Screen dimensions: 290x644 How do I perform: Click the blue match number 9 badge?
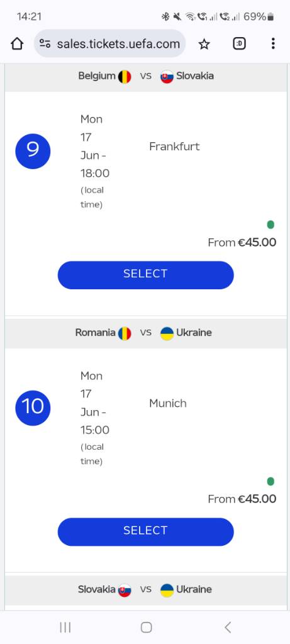(33, 151)
